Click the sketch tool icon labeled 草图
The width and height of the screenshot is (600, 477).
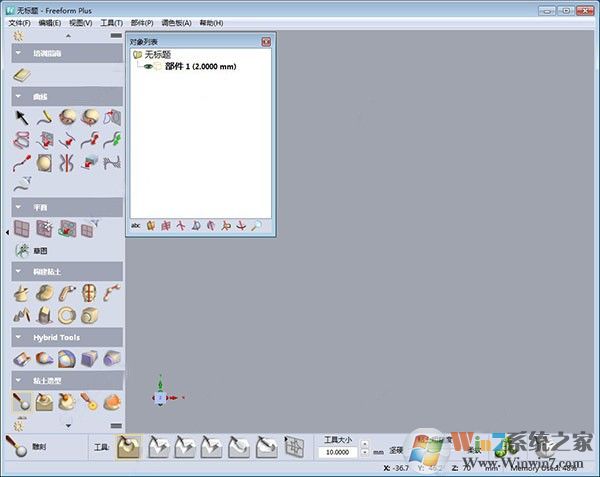(x=22, y=251)
